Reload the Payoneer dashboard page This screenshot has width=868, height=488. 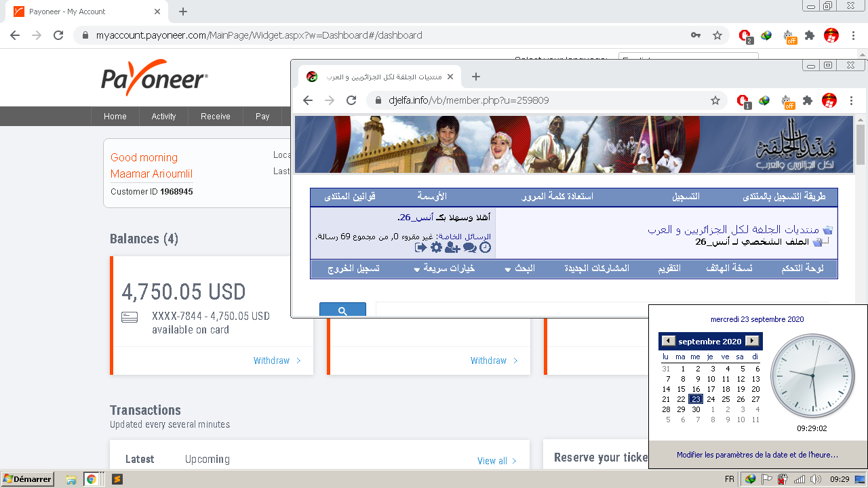(x=58, y=35)
